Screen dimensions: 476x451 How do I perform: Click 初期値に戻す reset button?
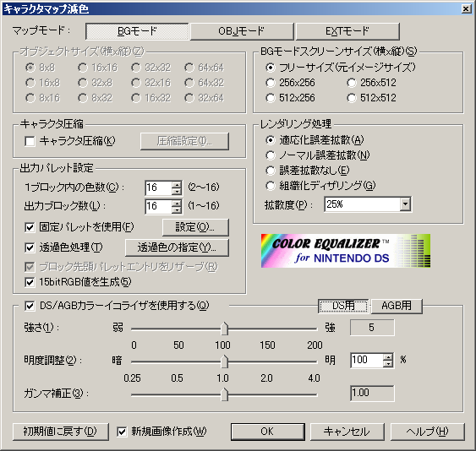point(60,432)
